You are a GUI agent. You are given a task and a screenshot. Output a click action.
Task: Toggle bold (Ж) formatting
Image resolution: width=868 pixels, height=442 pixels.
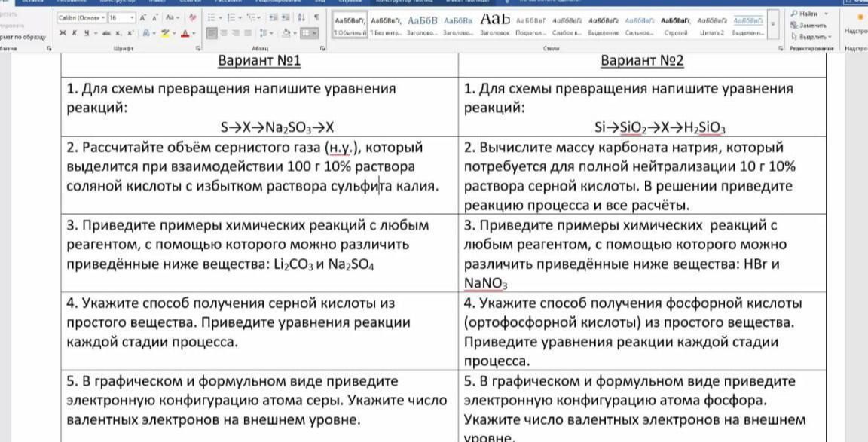[x=63, y=33]
